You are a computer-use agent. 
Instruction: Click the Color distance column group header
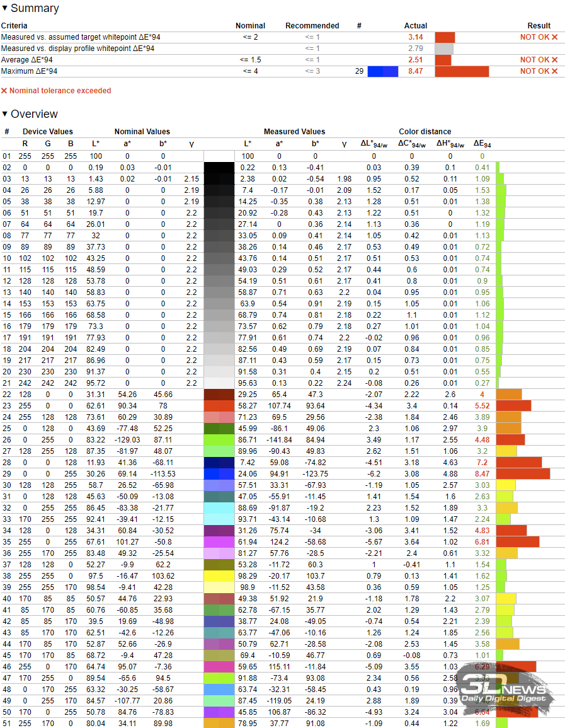click(x=425, y=132)
